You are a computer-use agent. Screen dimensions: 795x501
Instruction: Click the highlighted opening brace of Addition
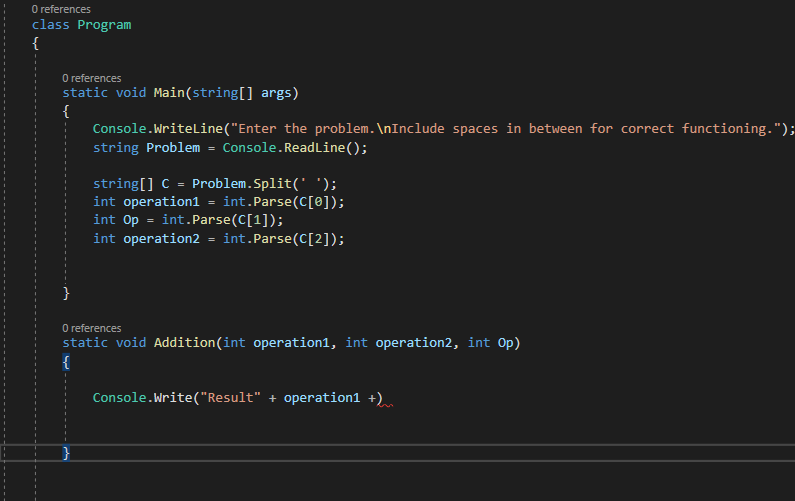click(66, 362)
